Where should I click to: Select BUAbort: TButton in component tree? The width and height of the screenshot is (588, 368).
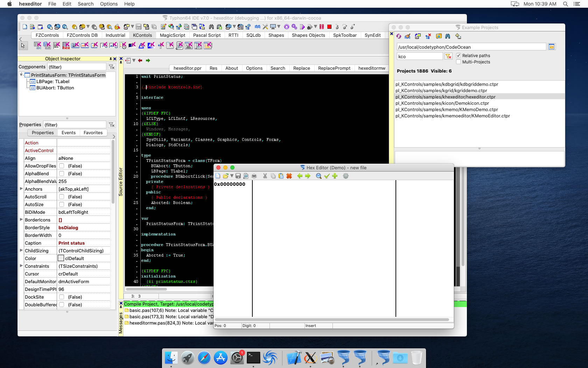coord(55,88)
